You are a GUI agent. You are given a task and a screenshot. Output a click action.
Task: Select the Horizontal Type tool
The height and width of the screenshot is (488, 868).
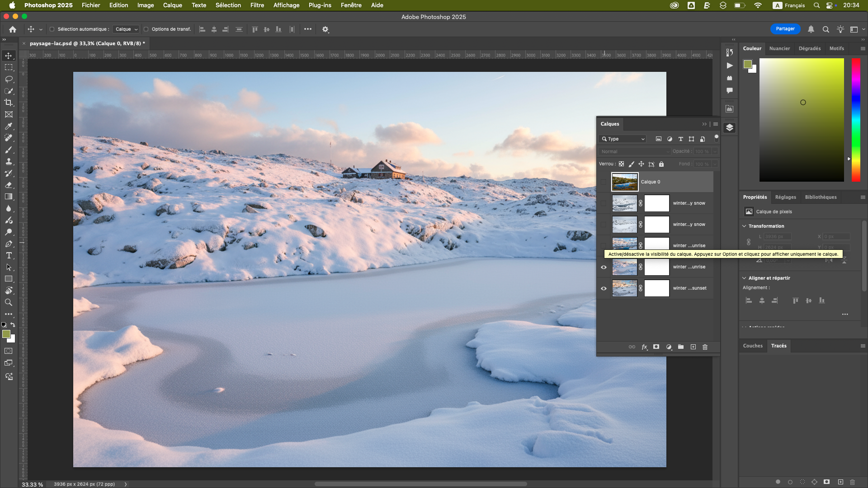(x=9, y=255)
